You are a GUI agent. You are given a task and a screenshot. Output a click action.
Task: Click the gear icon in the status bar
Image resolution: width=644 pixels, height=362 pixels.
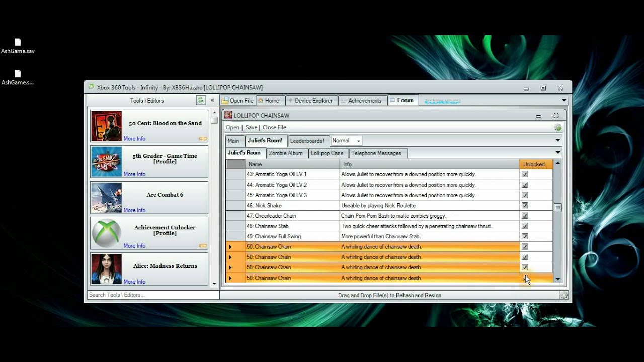coord(564,295)
